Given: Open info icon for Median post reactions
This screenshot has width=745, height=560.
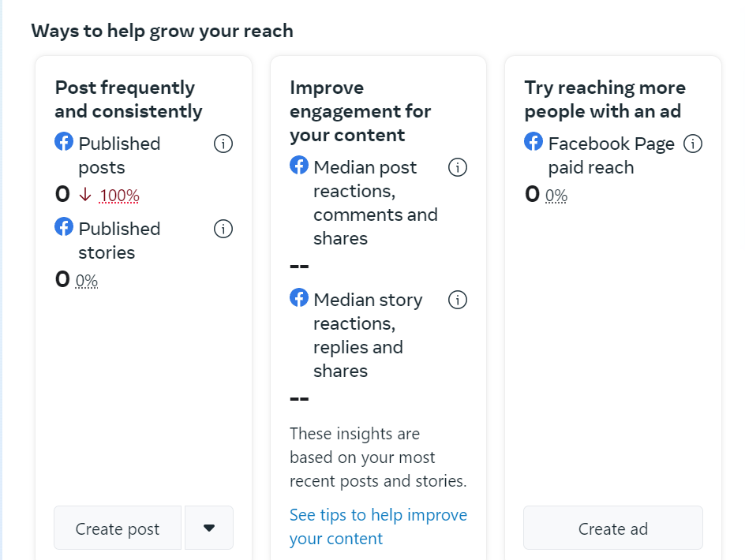Looking at the screenshot, I should pyautogui.click(x=458, y=168).
